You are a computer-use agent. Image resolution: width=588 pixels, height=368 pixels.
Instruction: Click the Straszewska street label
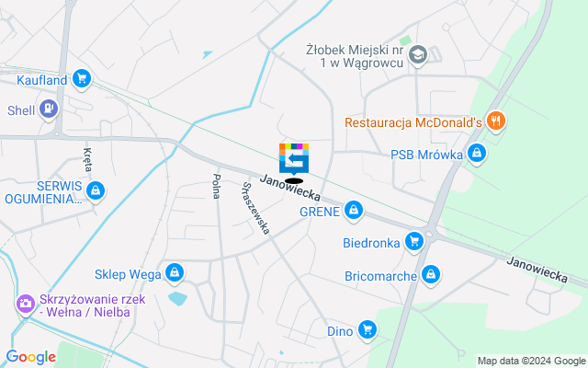click(256, 209)
